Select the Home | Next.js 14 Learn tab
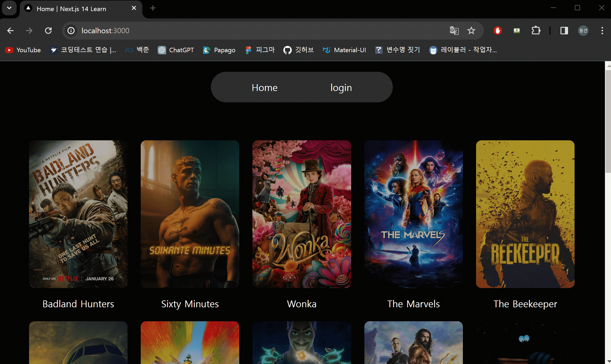 81,9
